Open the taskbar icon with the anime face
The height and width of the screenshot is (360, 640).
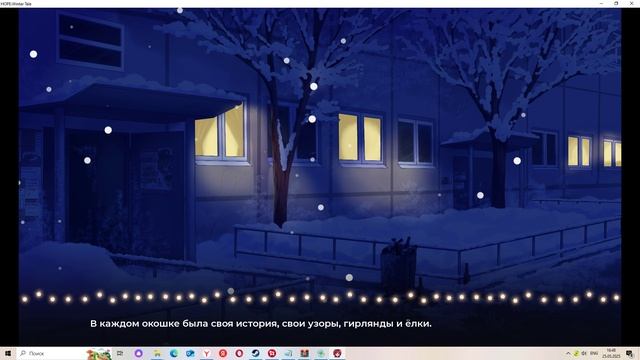337,353
